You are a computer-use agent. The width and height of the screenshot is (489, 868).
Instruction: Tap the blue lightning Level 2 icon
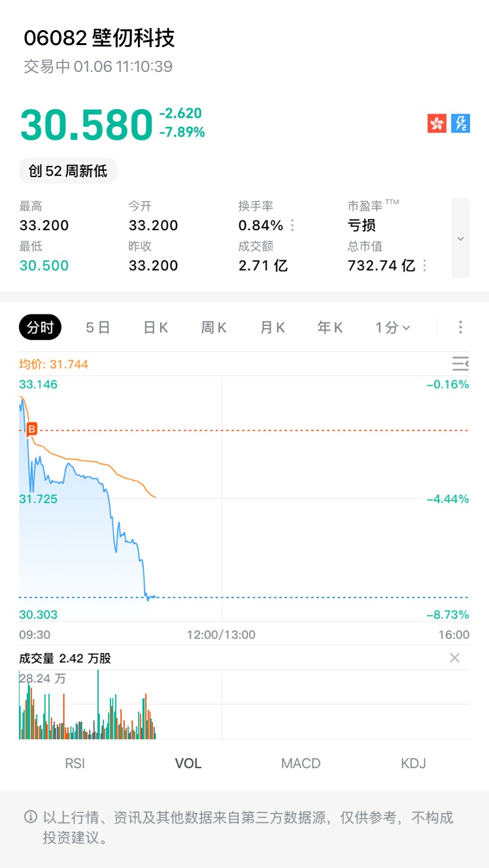pos(461,123)
